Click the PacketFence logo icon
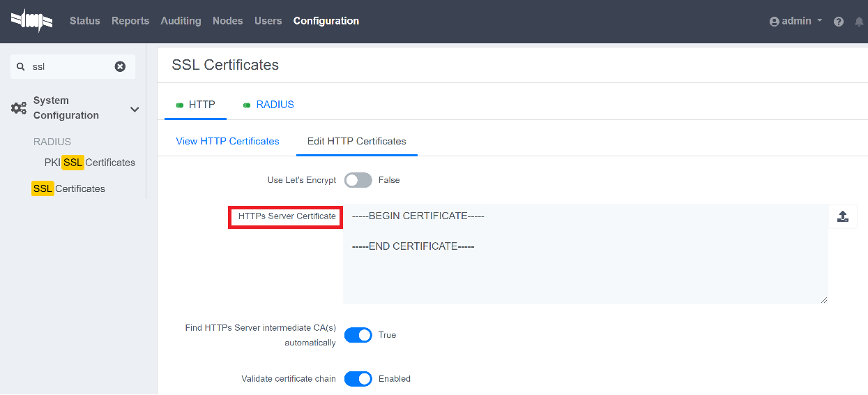The height and width of the screenshot is (395, 868). coord(31,21)
